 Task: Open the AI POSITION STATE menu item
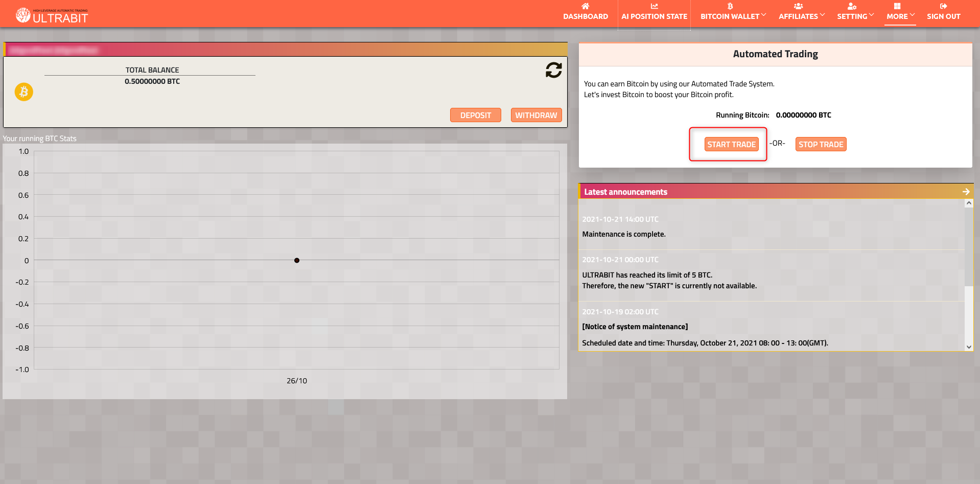click(654, 16)
